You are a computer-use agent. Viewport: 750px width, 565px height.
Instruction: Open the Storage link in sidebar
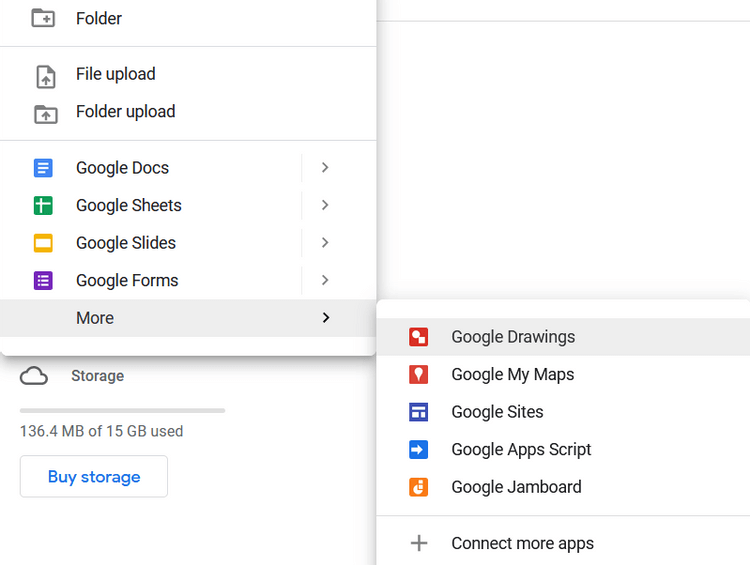[98, 376]
